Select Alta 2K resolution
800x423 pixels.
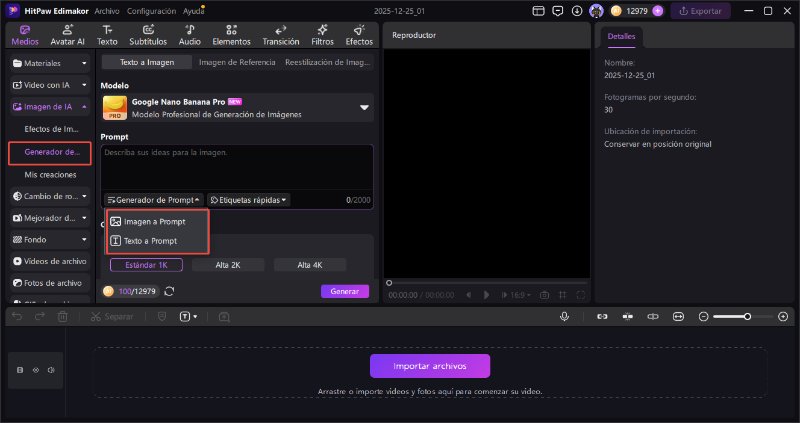coord(228,265)
